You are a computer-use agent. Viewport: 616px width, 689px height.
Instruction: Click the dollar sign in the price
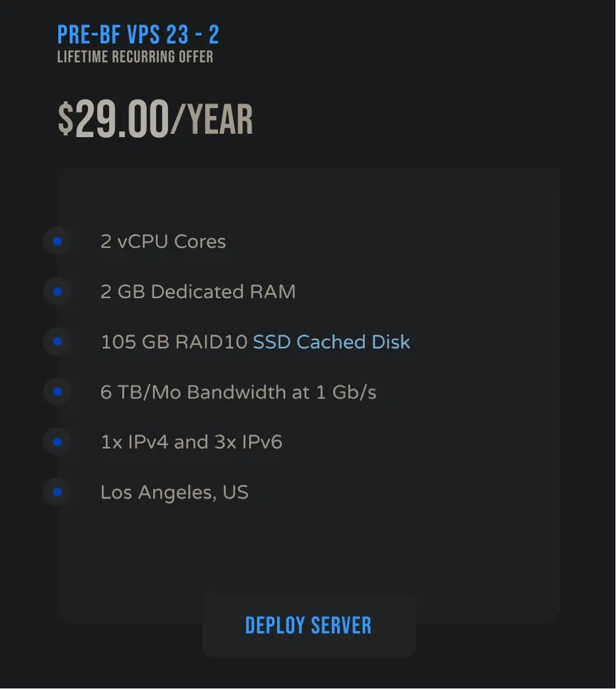point(66,119)
